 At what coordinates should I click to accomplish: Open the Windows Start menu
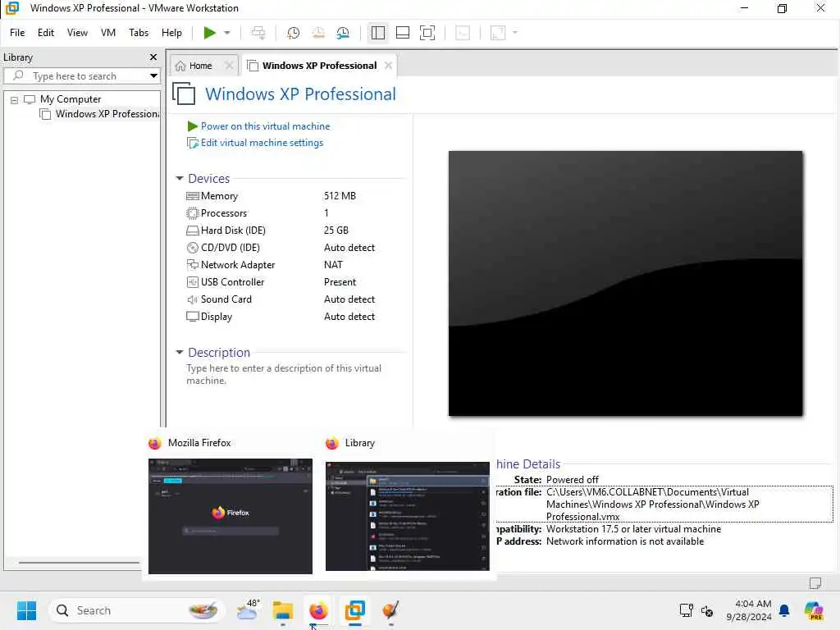click(26, 610)
